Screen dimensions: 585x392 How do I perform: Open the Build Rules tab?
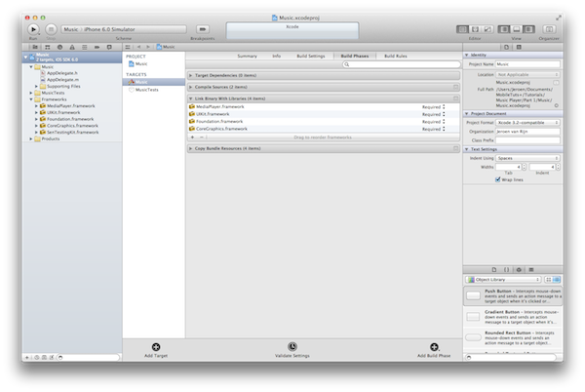396,56
